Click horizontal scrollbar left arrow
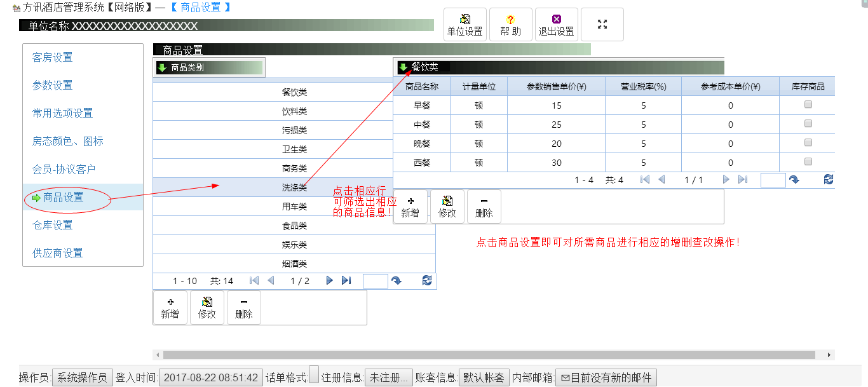The image size is (868, 387). click(x=157, y=355)
